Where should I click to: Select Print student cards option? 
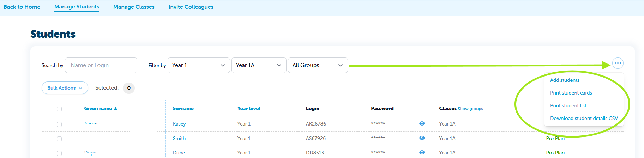pyautogui.click(x=571, y=93)
